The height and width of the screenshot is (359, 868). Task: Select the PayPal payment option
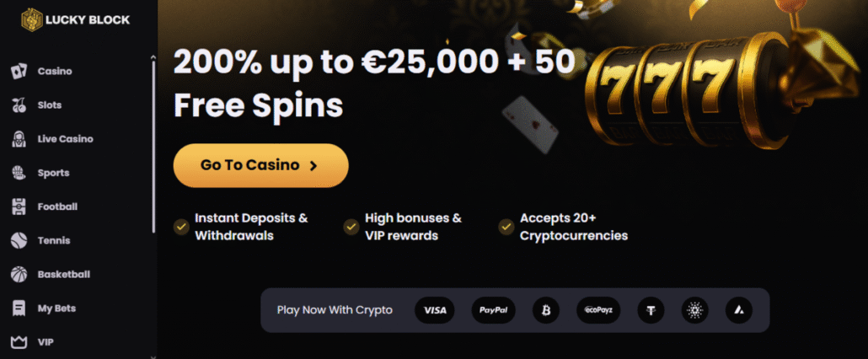point(493,310)
